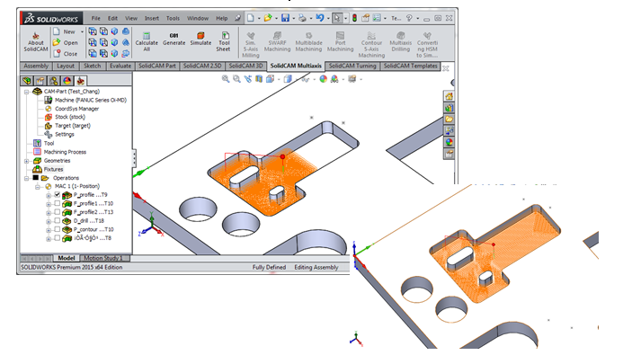Uncheck the P_profile ...T9 operation checkbox

tap(58, 195)
